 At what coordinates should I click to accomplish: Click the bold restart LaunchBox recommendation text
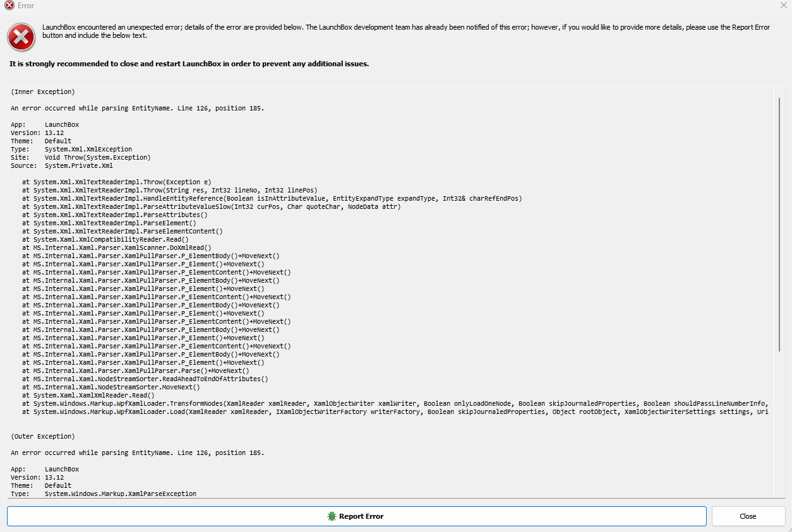tap(189, 64)
